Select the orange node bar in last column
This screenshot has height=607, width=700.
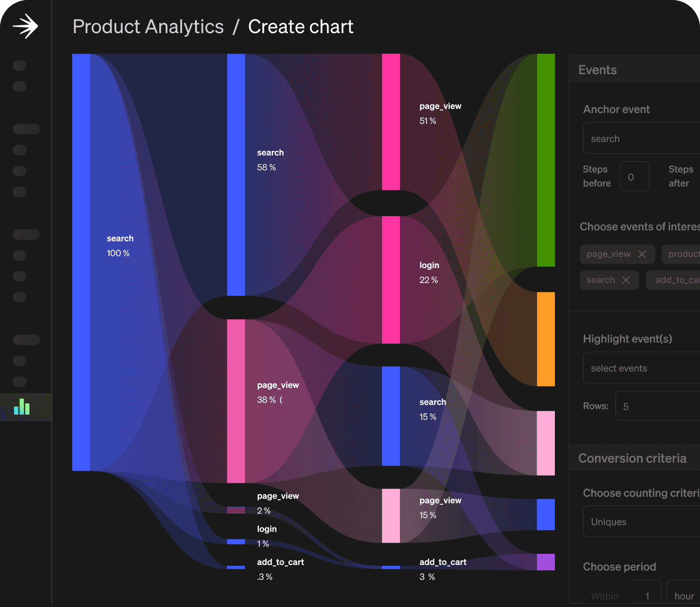tap(546, 339)
